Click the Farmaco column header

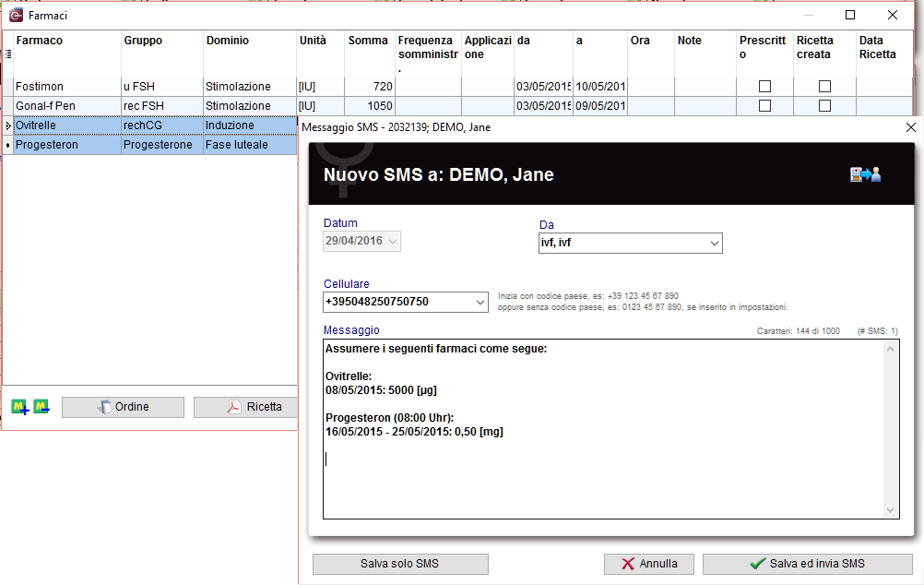(67, 54)
